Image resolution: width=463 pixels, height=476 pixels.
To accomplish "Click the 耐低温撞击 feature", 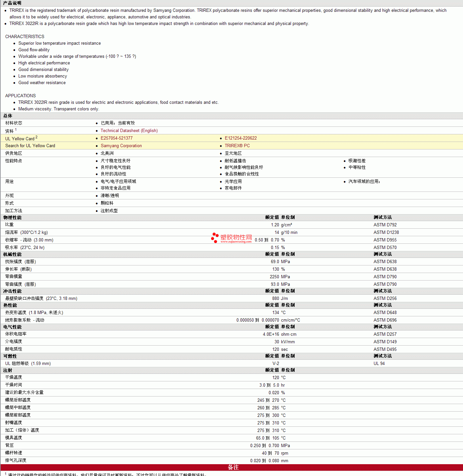I will [x=235, y=161].
